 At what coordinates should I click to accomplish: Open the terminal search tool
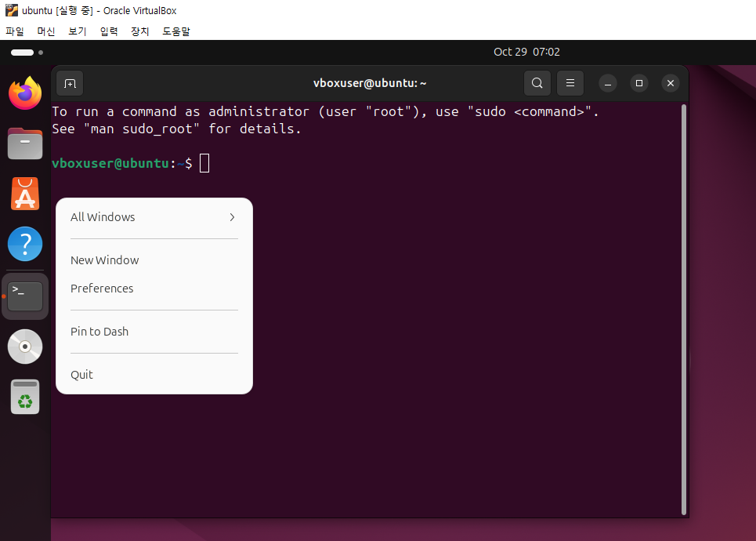point(537,83)
